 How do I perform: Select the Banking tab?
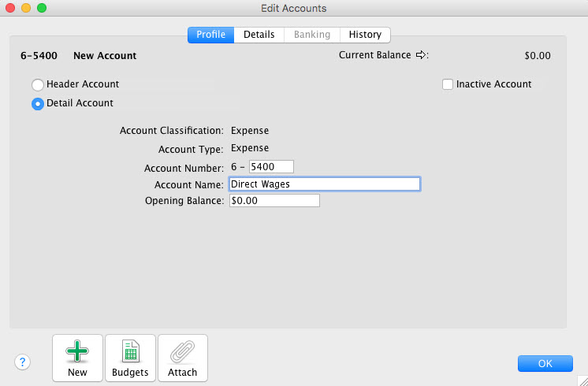pos(311,35)
